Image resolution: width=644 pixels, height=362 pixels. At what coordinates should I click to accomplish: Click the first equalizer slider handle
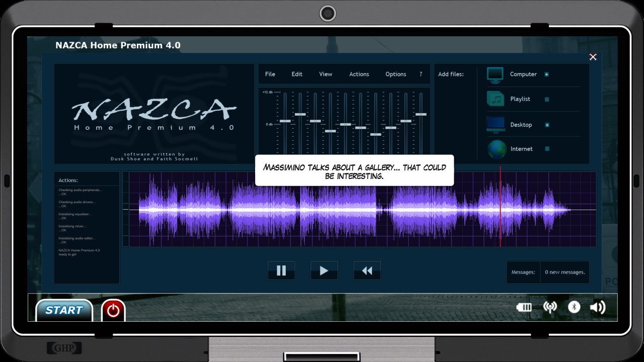(285, 121)
